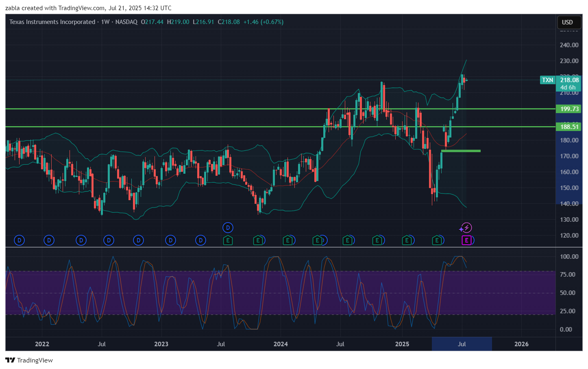588x369 pixels.
Task: Click the 2026 label on the time axis
Action: click(x=521, y=344)
